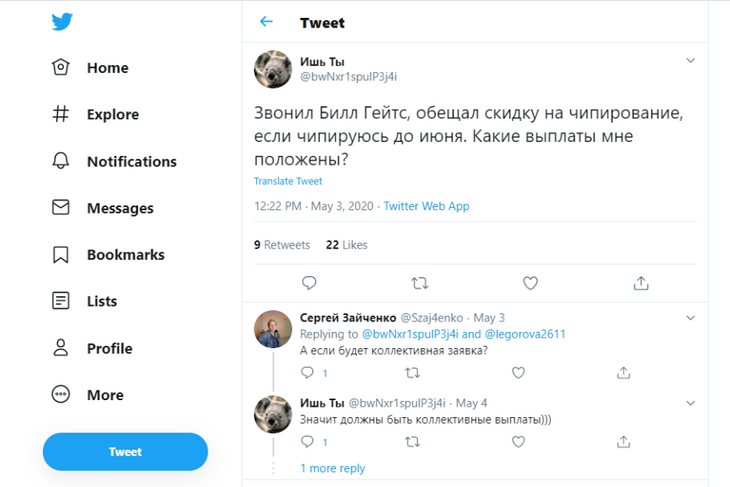Image resolution: width=730 pixels, height=487 pixels.
Task: View the 9 Retweets list
Action: click(282, 244)
